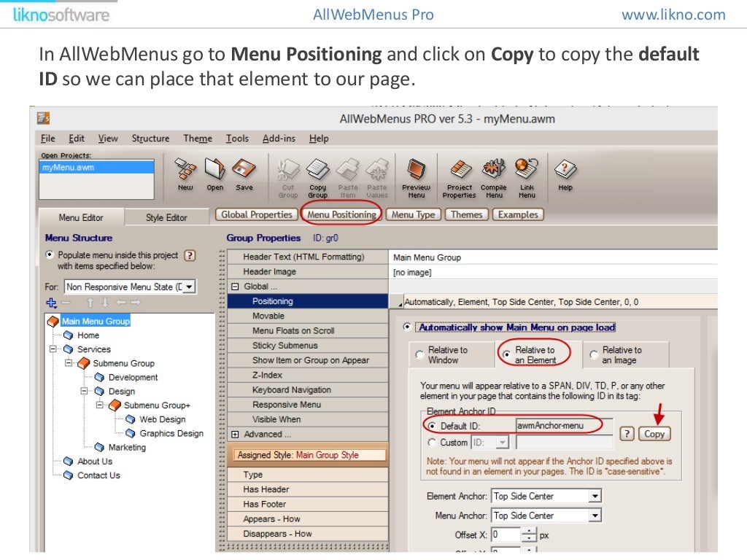Select Populate menu inside this project radio

[x=50, y=254]
